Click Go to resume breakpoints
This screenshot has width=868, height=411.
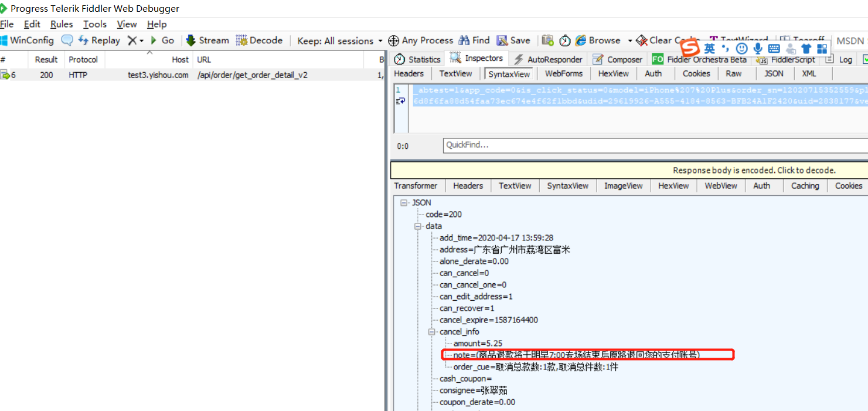point(162,40)
